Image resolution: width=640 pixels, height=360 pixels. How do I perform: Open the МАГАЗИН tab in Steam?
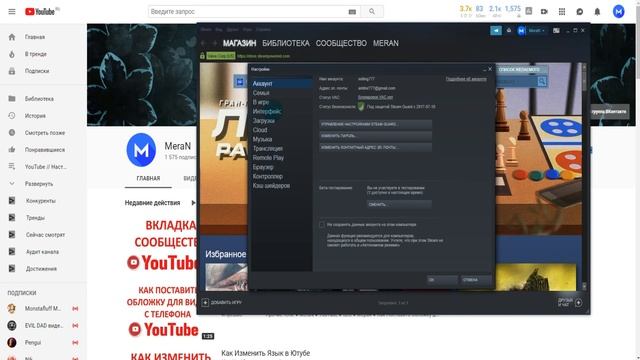coord(240,43)
